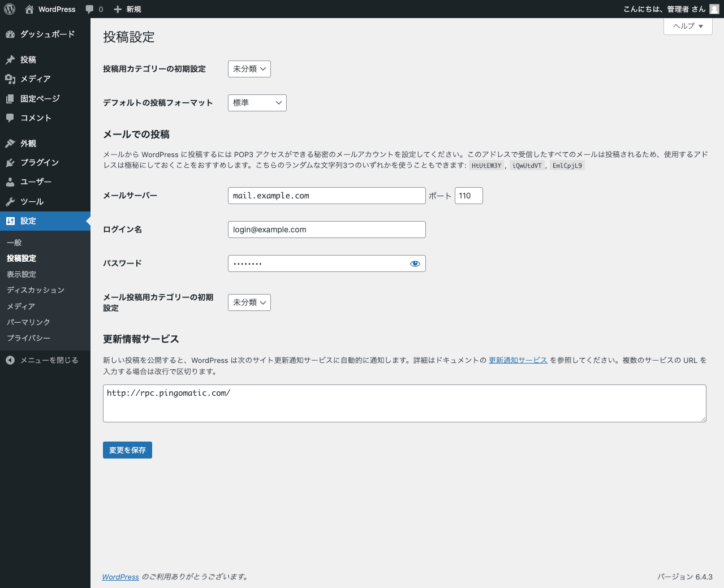This screenshot has width=724, height=588.
Task: Click the コメント speech bubble icon
Action: (10, 118)
